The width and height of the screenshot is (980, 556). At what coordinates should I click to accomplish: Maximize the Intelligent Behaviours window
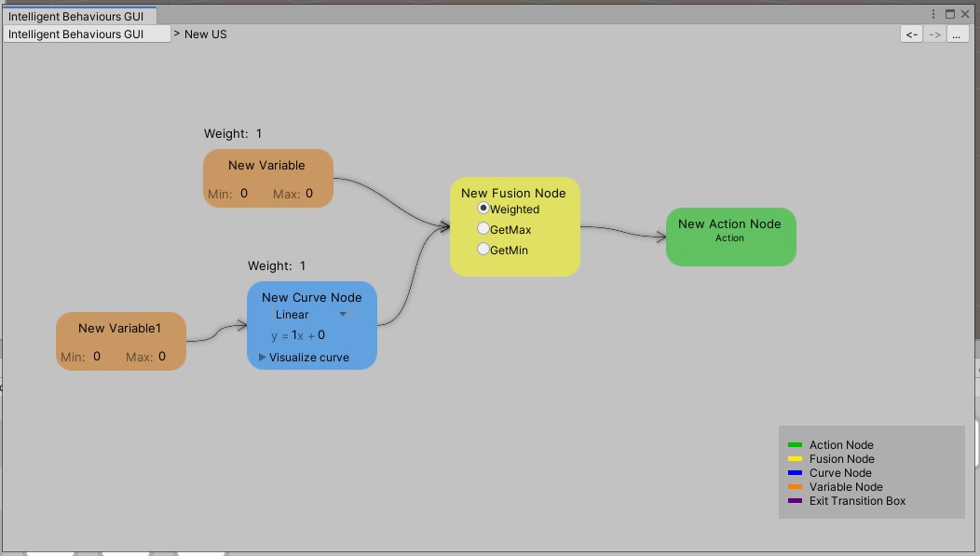(x=950, y=14)
